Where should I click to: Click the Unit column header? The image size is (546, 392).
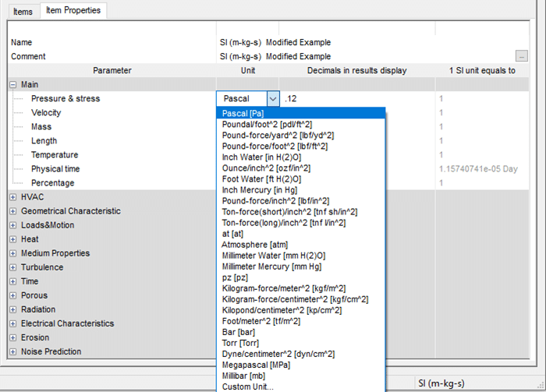pyautogui.click(x=247, y=71)
